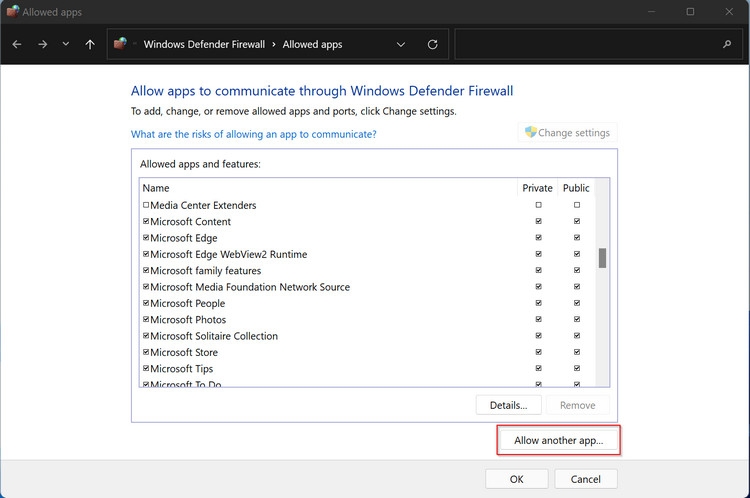Click Allowed apps breadcrumb
This screenshot has width=750, height=498.
[312, 44]
